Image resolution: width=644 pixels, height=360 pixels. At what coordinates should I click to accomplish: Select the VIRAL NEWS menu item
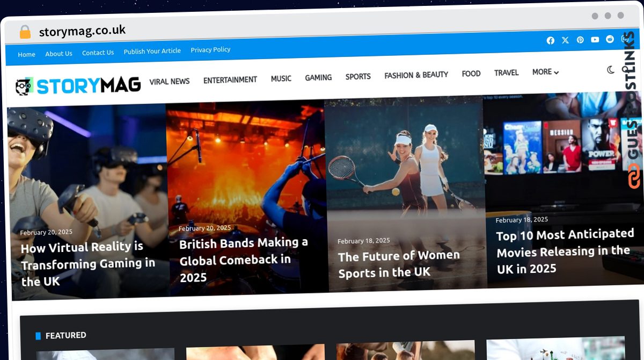coord(170,82)
